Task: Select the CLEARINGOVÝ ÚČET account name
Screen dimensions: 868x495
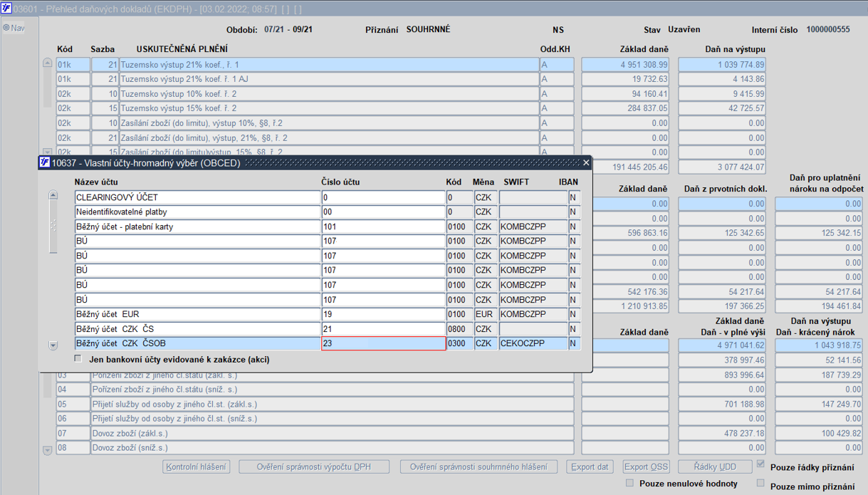Action: click(x=197, y=197)
